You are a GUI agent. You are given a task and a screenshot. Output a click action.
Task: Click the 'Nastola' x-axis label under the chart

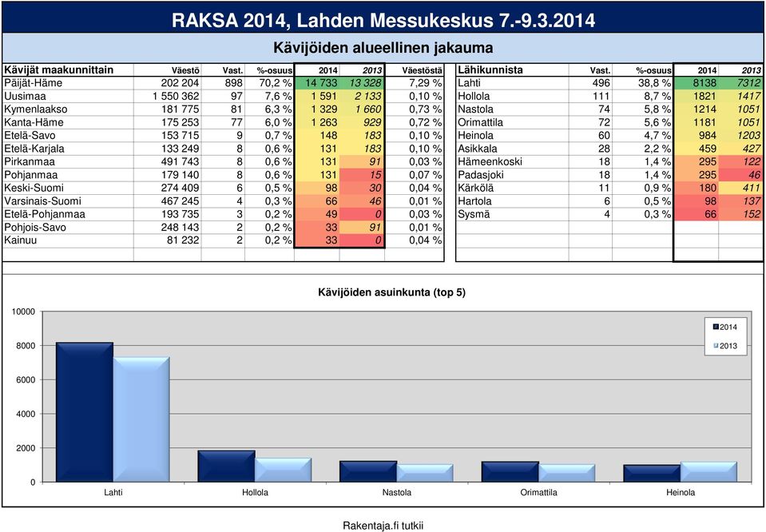(x=397, y=492)
